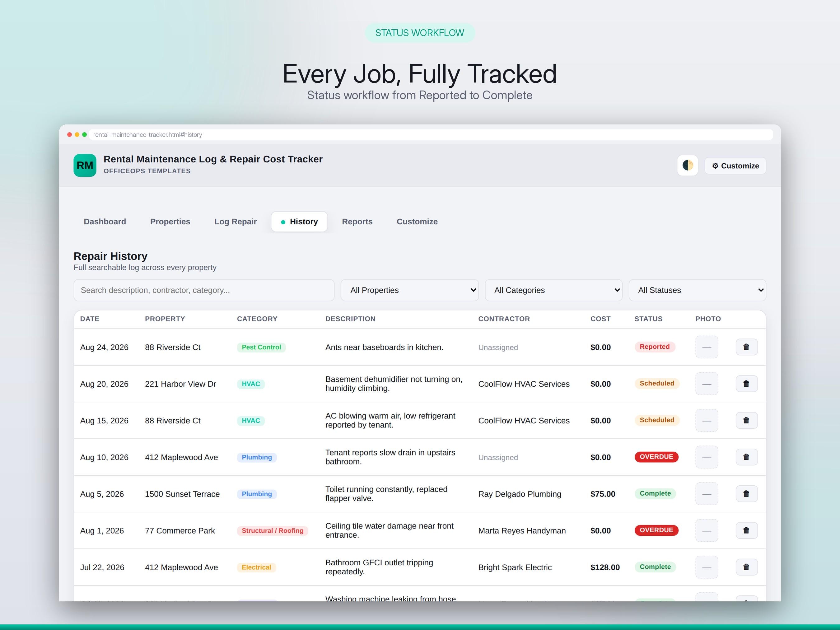Click the Pest Control category tag

261,347
